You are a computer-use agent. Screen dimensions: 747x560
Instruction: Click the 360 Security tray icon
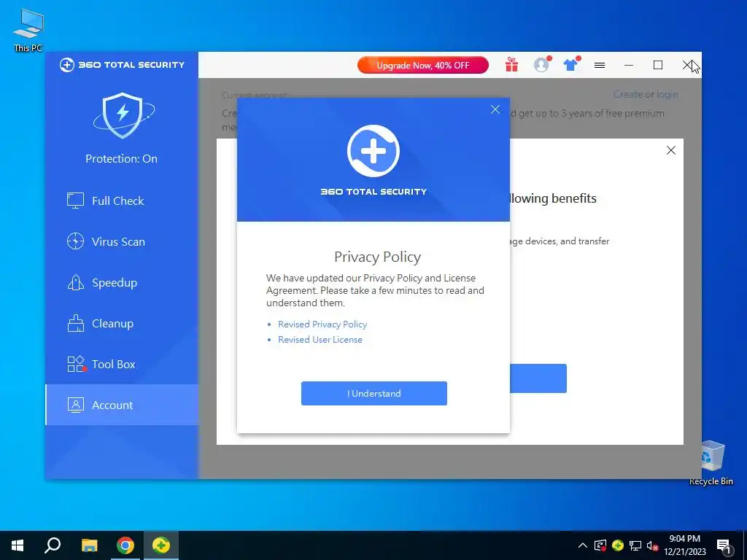pyautogui.click(x=618, y=545)
